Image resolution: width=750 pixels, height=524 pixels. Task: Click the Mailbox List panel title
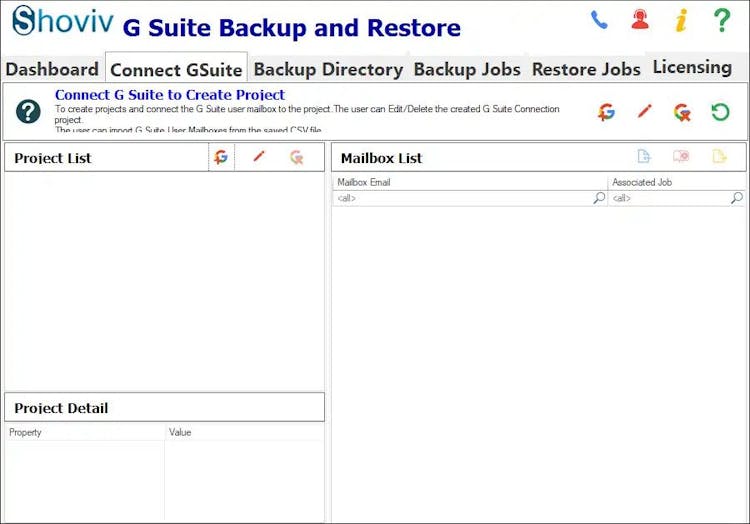coord(382,158)
